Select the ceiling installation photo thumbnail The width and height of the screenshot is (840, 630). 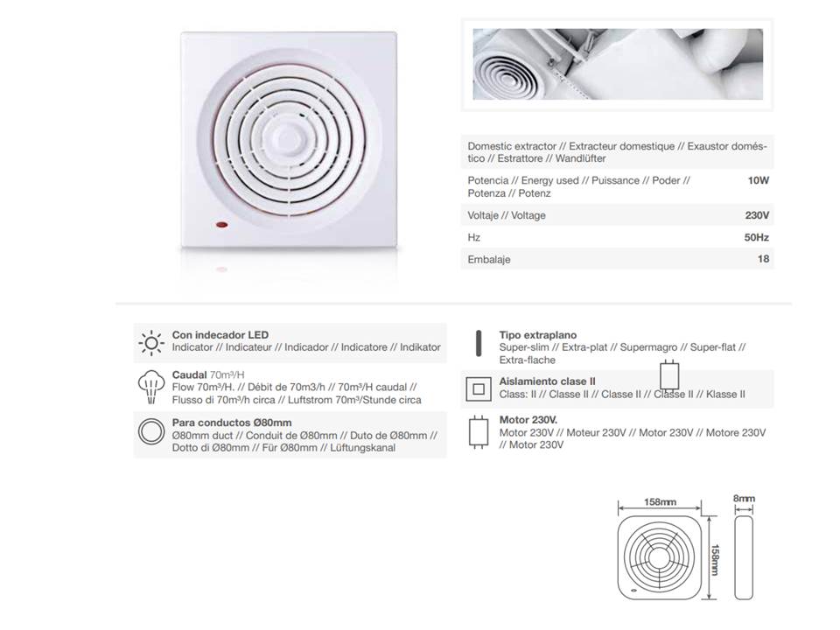pos(618,64)
